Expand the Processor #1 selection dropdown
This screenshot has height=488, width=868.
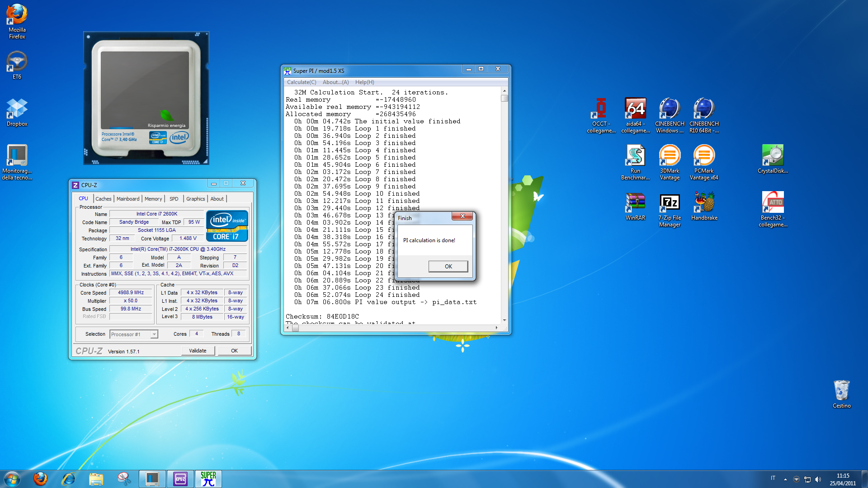[154, 334]
